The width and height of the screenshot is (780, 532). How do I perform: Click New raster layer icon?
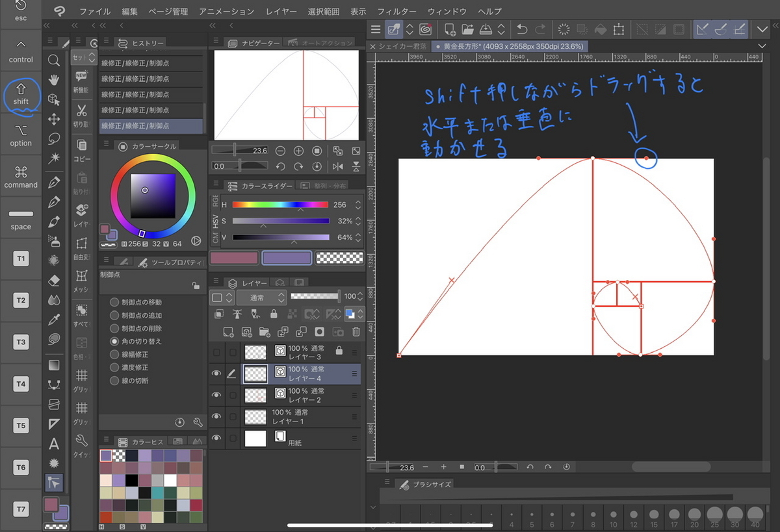point(228,332)
